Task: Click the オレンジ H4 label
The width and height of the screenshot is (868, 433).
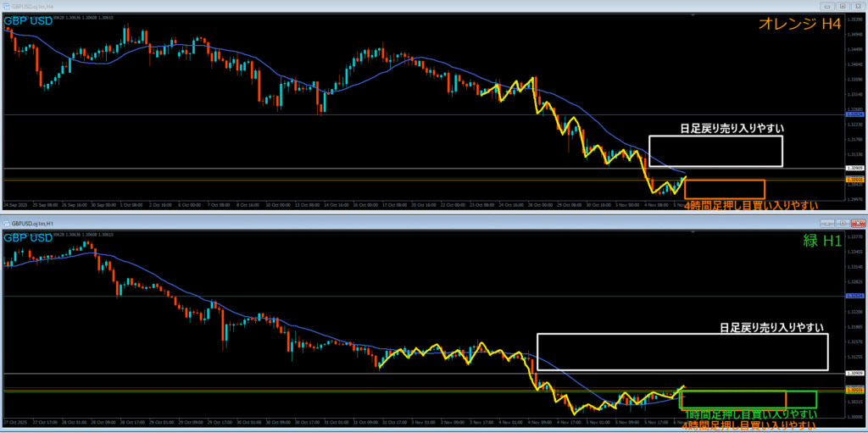Action: click(x=799, y=23)
